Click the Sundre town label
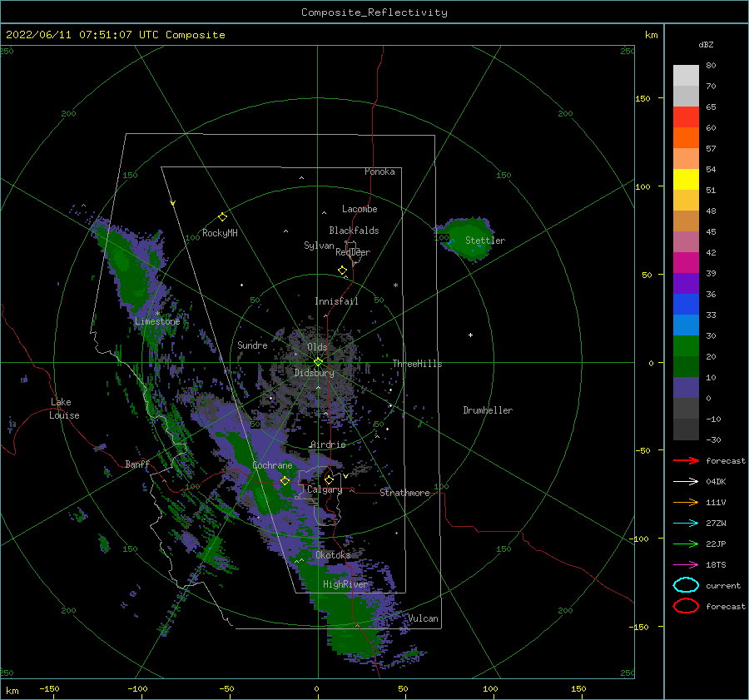 (252, 345)
